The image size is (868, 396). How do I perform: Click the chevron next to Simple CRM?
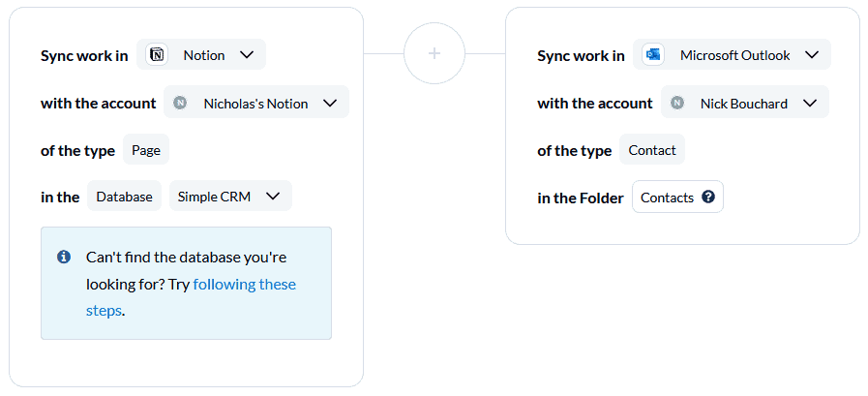(x=273, y=197)
